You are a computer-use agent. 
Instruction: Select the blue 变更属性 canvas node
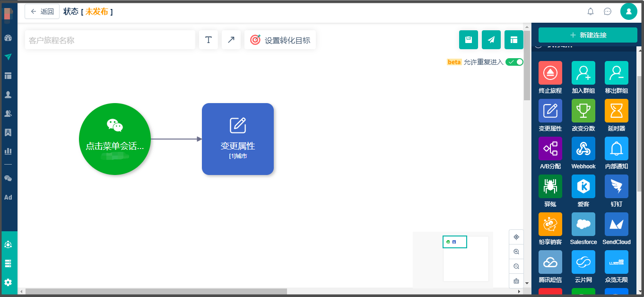[x=238, y=139]
